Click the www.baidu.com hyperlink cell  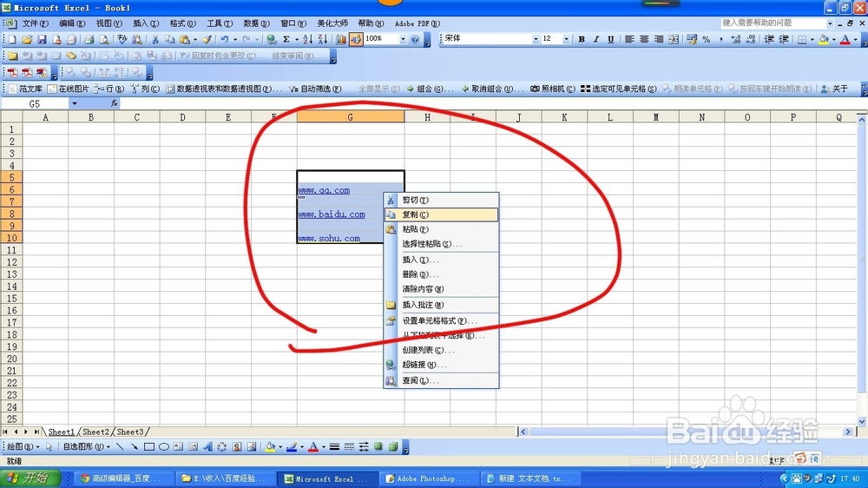(x=331, y=214)
